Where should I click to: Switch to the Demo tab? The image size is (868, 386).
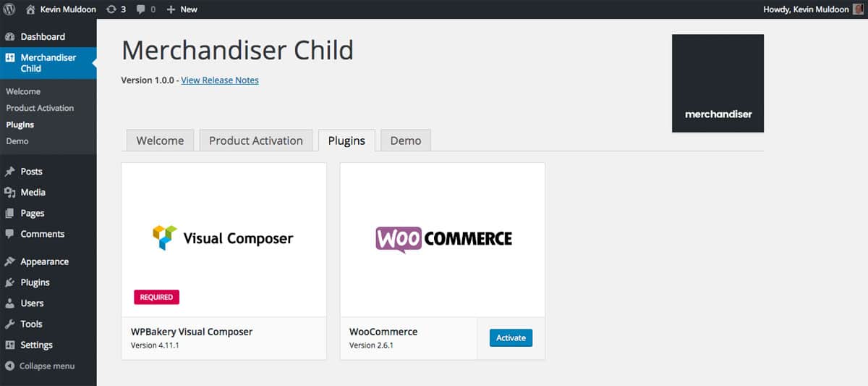click(406, 140)
